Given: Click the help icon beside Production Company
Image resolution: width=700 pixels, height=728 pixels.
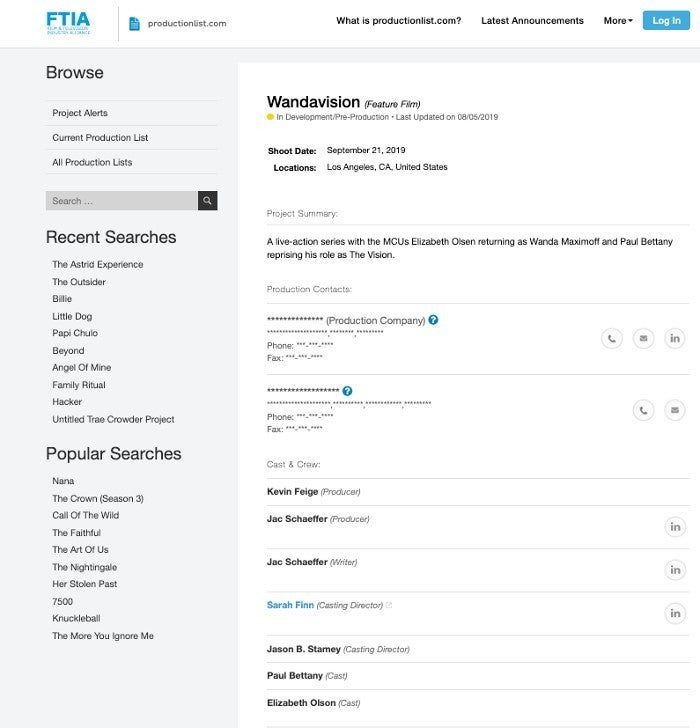Looking at the screenshot, I should (433, 320).
